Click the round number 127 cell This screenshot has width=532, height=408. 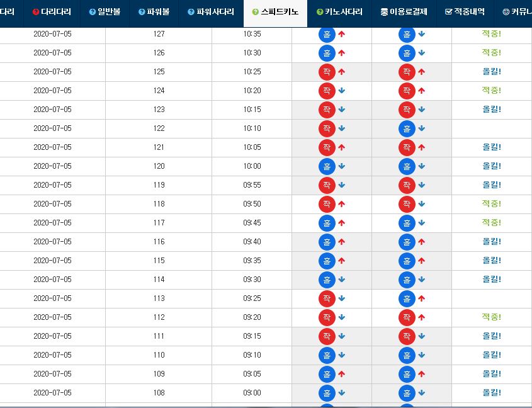coord(159,34)
